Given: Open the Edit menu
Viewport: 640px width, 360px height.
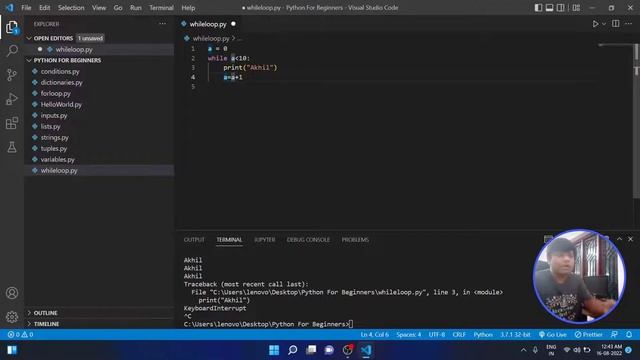Looking at the screenshot, I should (44, 8).
